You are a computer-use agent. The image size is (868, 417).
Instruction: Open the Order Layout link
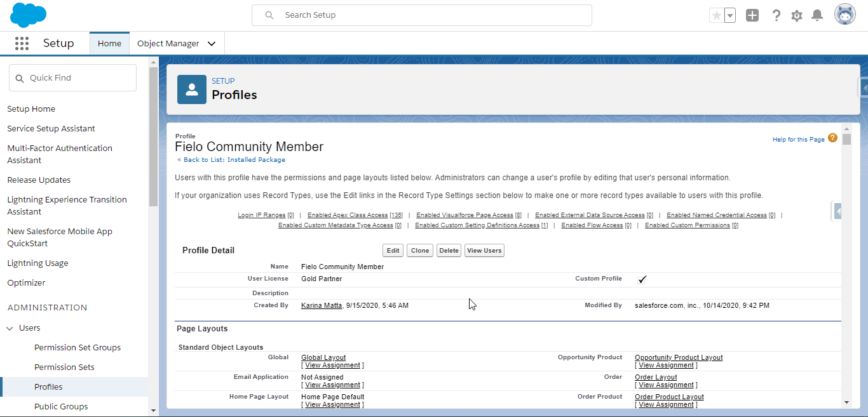point(656,377)
